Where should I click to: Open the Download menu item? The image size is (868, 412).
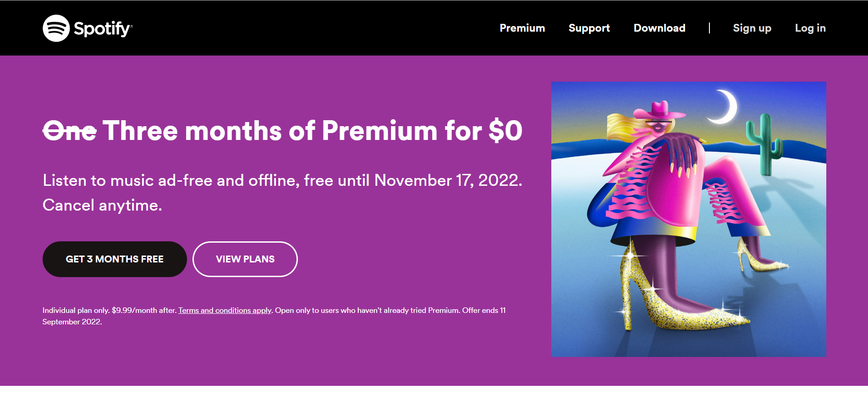pyautogui.click(x=659, y=28)
